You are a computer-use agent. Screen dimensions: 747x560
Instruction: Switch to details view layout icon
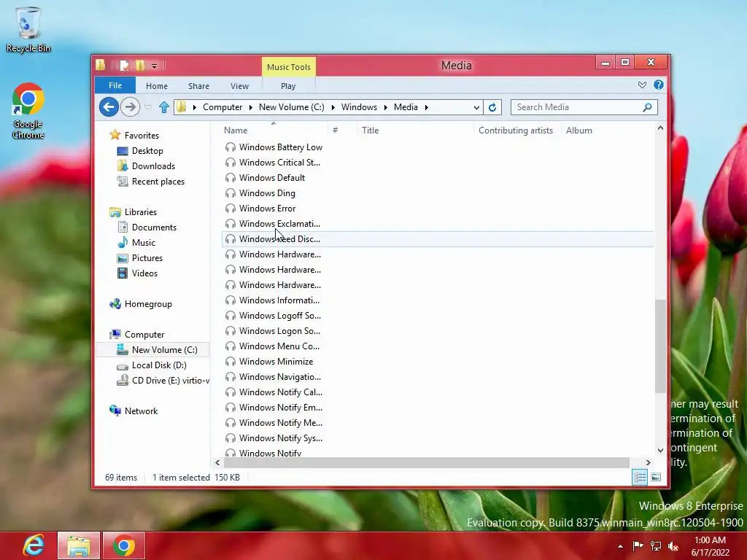[x=640, y=477]
